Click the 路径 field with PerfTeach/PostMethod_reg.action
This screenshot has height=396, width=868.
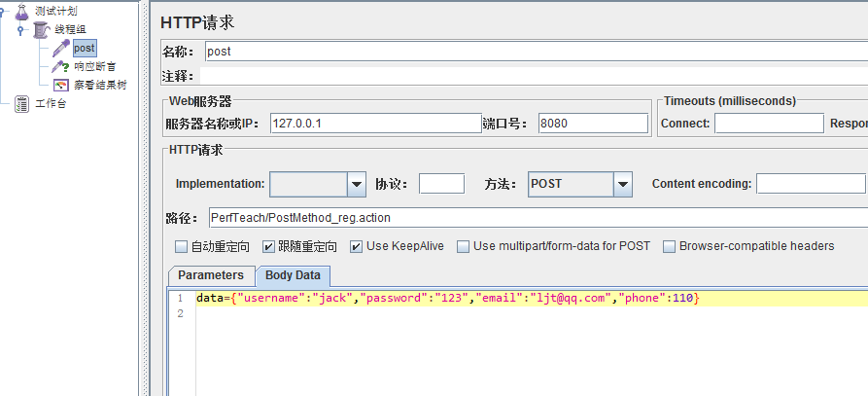click(538, 218)
